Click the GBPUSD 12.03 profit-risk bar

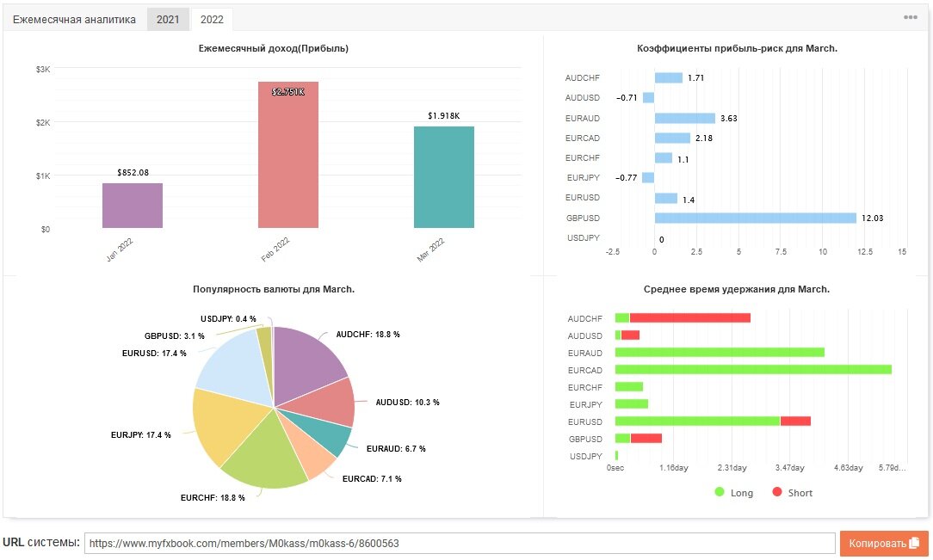[755, 218]
